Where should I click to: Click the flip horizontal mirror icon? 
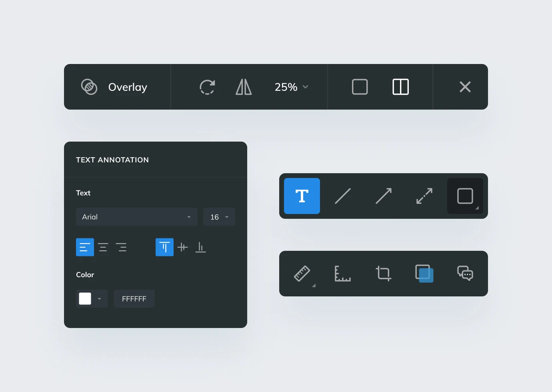(x=244, y=87)
